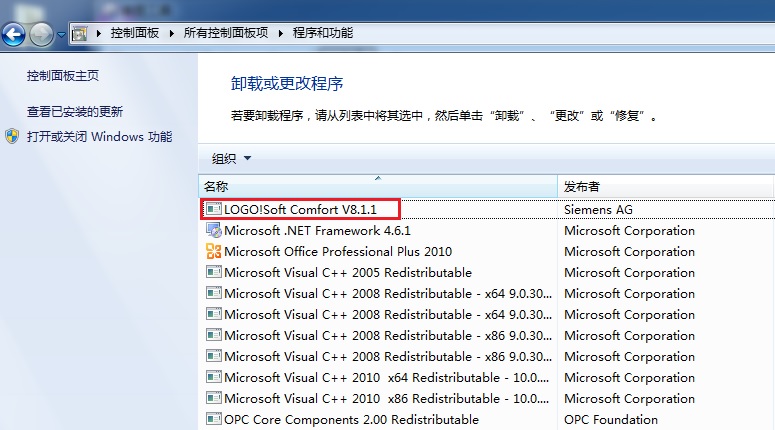Image resolution: width=775 pixels, height=430 pixels.
Task: Expand the arrow before 控制面板 breadcrumb
Action: point(99,34)
